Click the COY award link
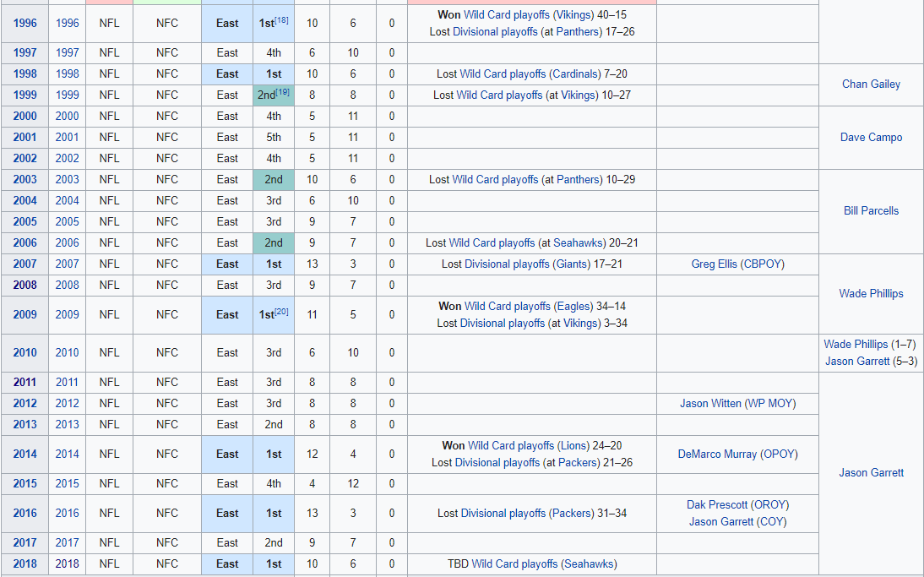Viewport: 924px width, 577px height. pos(771,522)
